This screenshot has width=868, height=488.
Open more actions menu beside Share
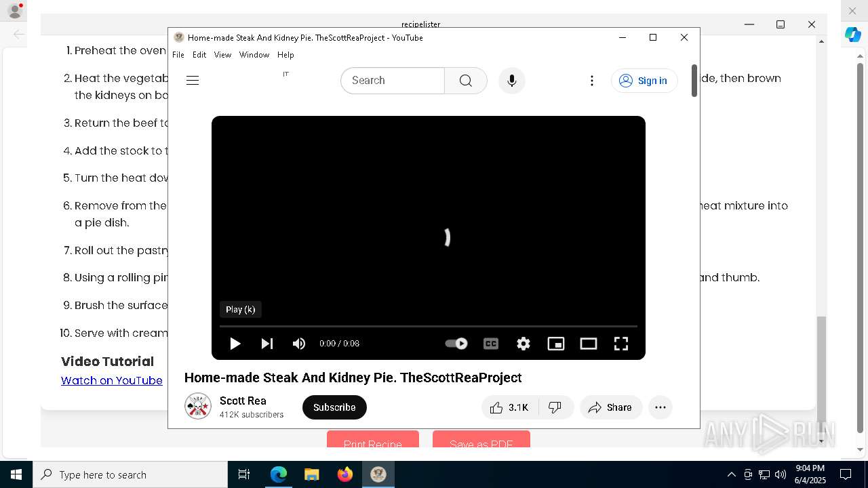click(660, 407)
